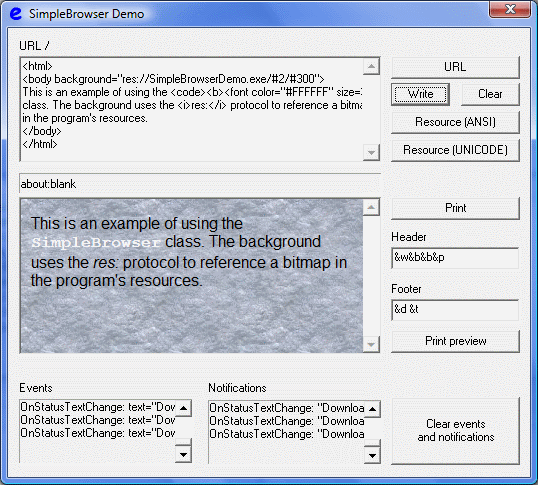The image size is (538, 485).
Task: Click the up arrow of the HTML source scrollbar
Action: (x=371, y=66)
